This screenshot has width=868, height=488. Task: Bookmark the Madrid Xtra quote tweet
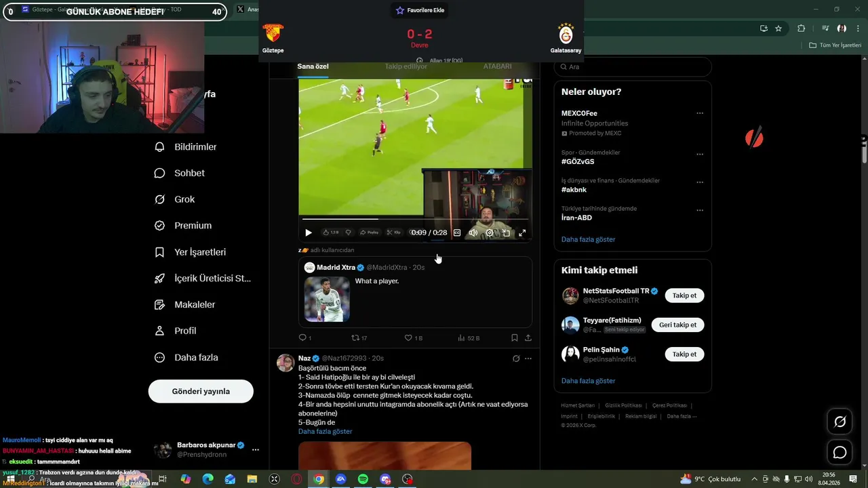[514, 338]
